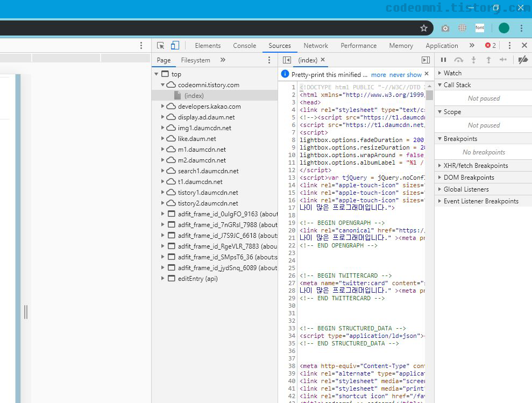Switch to the Performance tab
This screenshot has width=532, height=403.
pyautogui.click(x=359, y=46)
